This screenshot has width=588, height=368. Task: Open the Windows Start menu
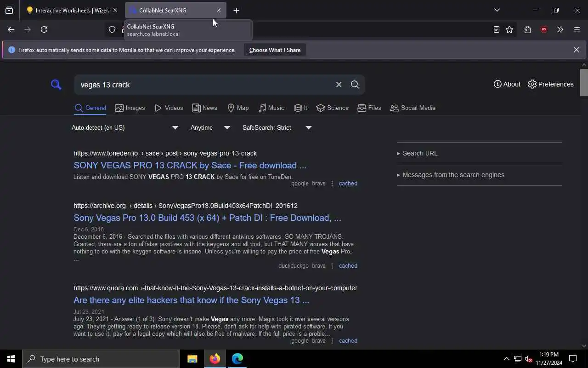point(11,359)
